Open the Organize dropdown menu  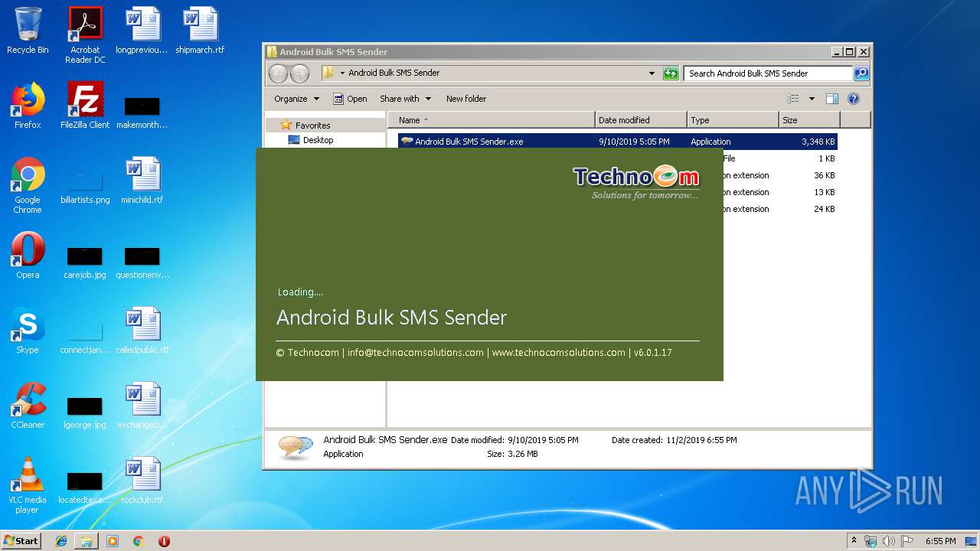coord(296,99)
